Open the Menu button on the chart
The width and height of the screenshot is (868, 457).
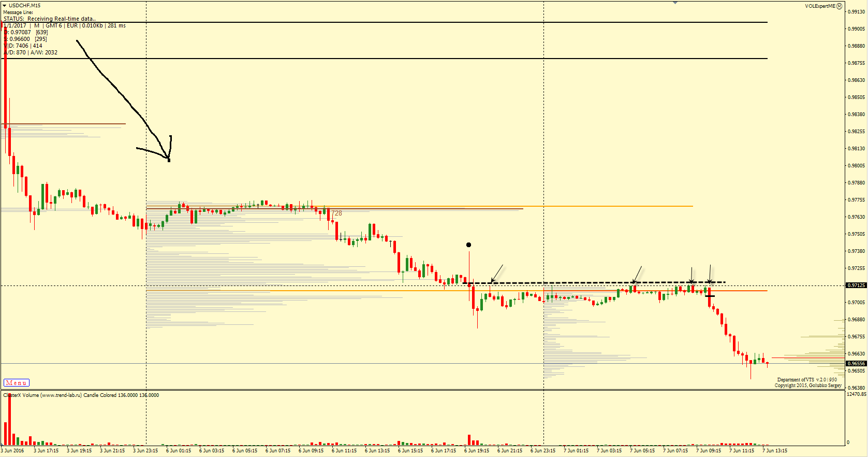click(17, 383)
